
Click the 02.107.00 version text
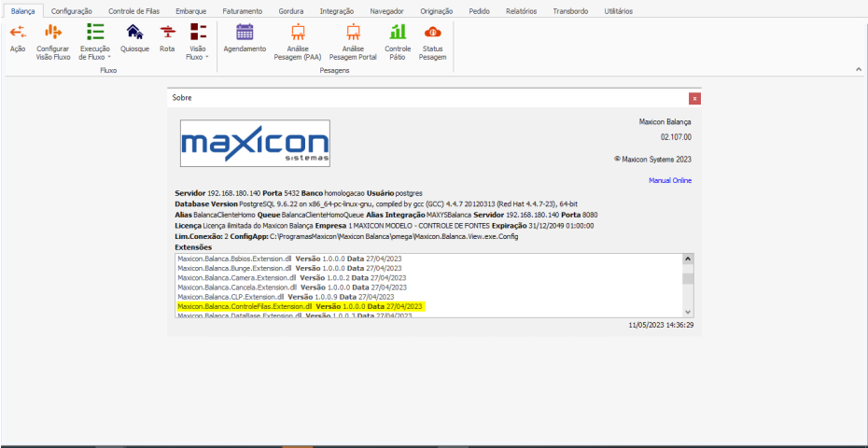(x=676, y=136)
